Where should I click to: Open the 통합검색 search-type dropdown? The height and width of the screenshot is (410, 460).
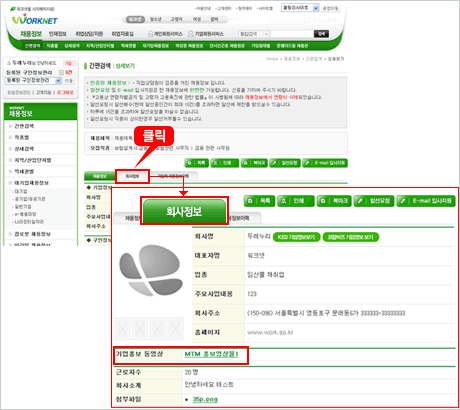(x=254, y=34)
